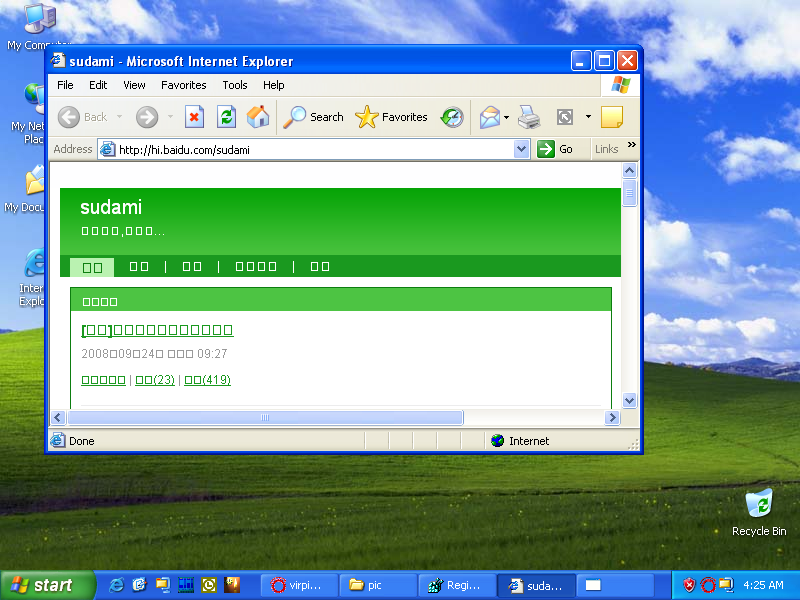Open the bracketed blog post title link

click(x=157, y=330)
